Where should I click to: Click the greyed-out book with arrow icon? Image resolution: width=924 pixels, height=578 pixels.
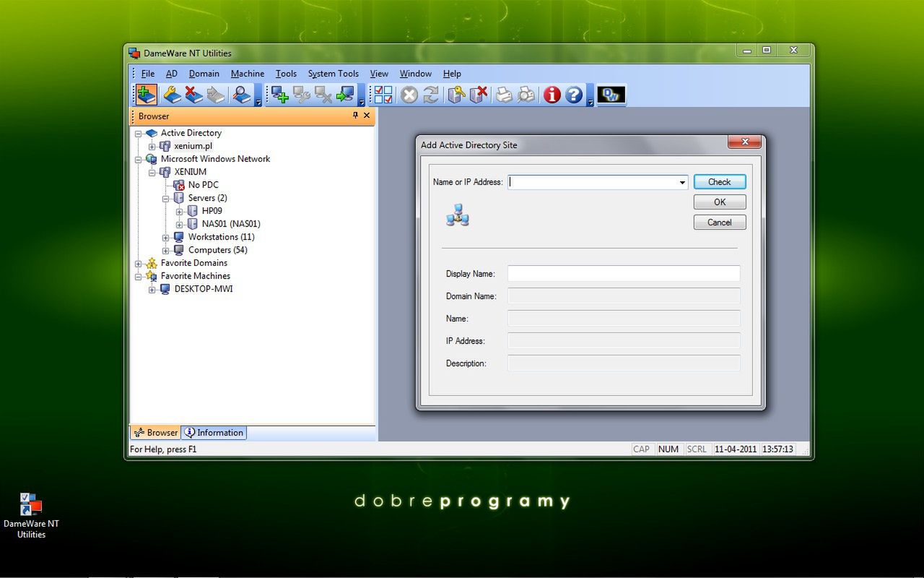point(216,95)
